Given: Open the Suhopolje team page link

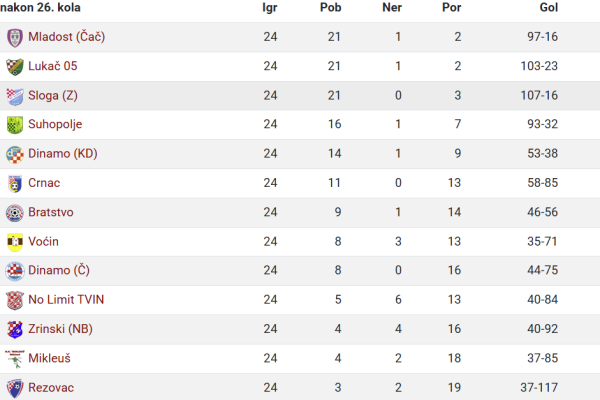Looking at the screenshot, I should pyautogui.click(x=55, y=124).
